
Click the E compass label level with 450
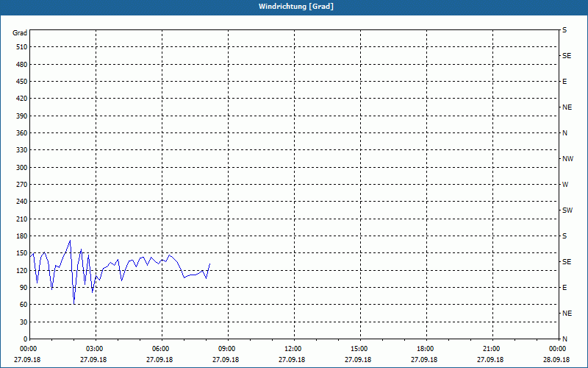564,82
